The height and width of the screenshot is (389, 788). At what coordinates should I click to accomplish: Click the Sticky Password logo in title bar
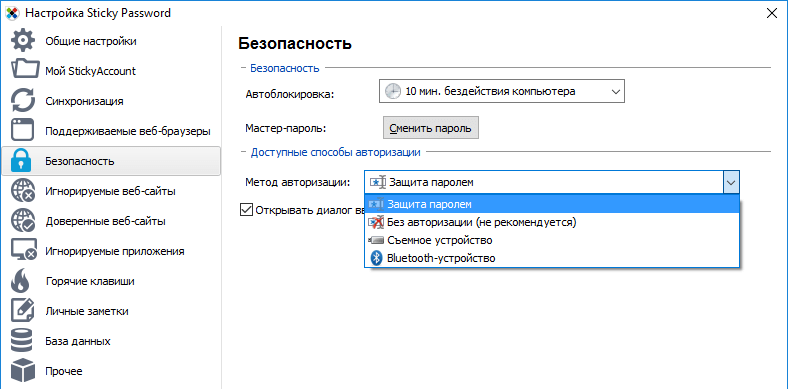(x=12, y=13)
